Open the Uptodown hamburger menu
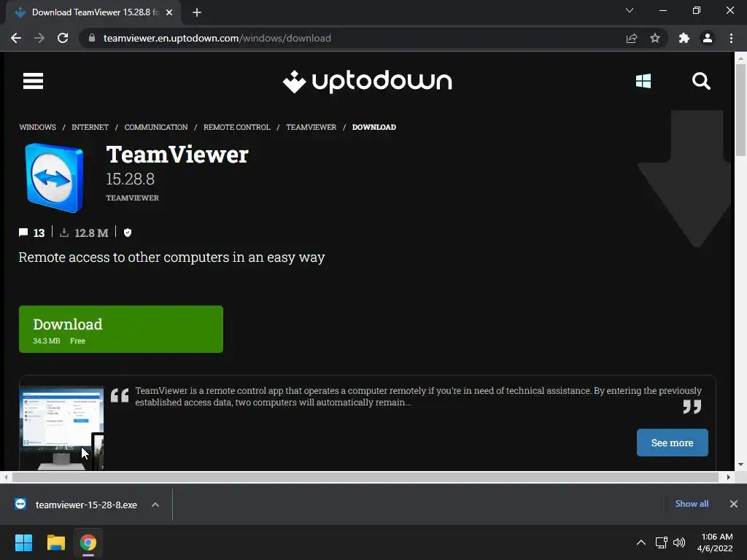The height and width of the screenshot is (560, 747). point(33,81)
